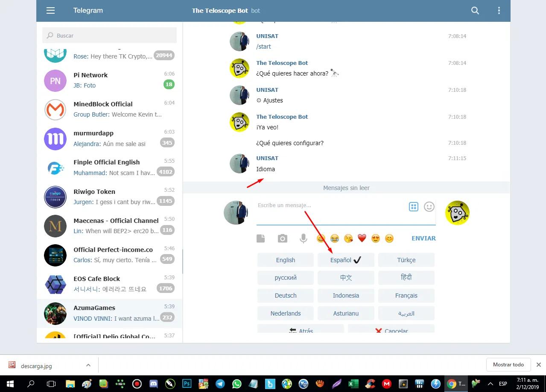Click the Teloscope Bot avatar beside composer

457,213
